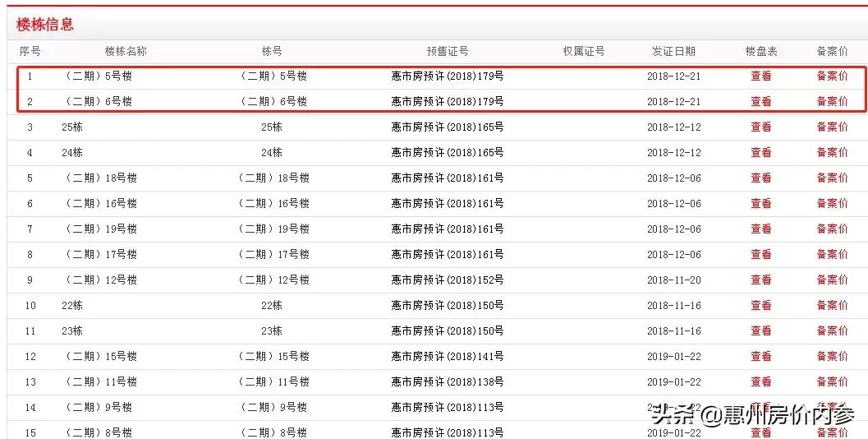Select permit 惠市房预许(2018)179号 in row 1
The image size is (868, 439).
coord(448,76)
